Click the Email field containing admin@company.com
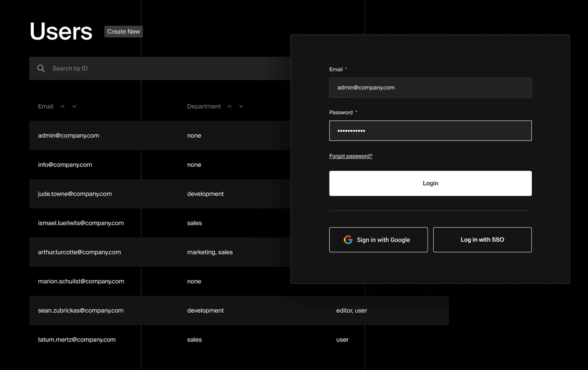The height and width of the screenshot is (370, 588). click(430, 88)
